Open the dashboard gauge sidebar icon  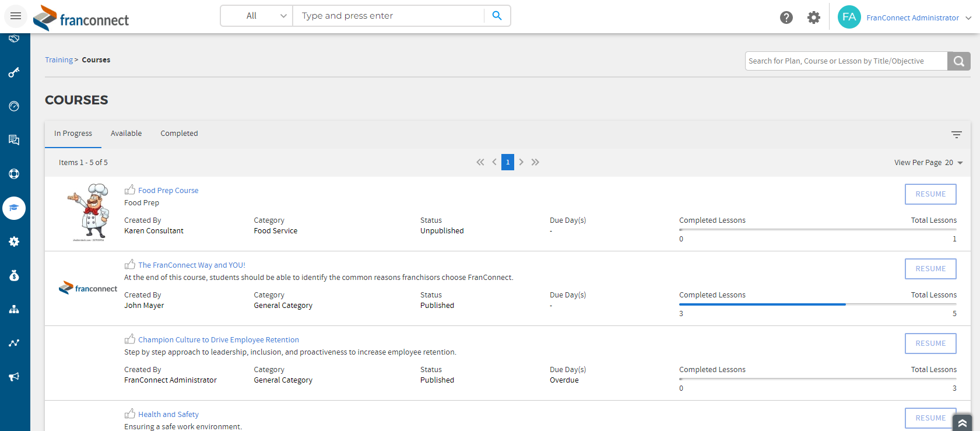click(x=14, y=106)
